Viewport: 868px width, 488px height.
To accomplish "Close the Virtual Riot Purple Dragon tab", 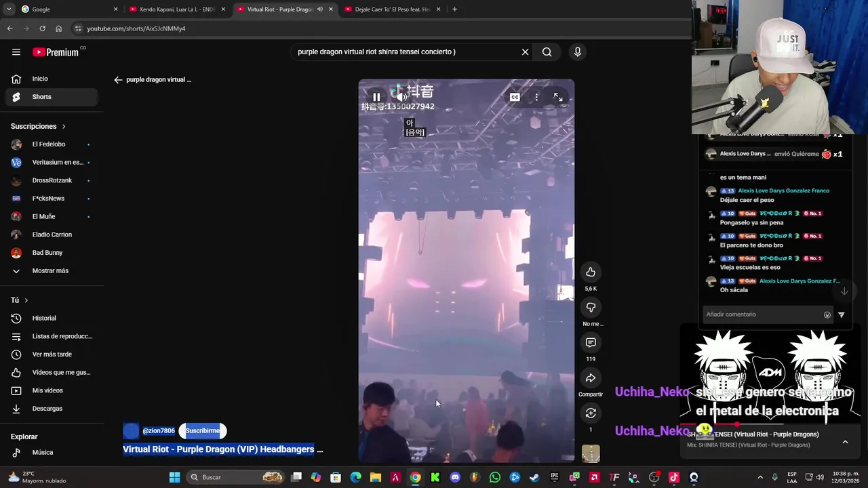I will point(330,9).
